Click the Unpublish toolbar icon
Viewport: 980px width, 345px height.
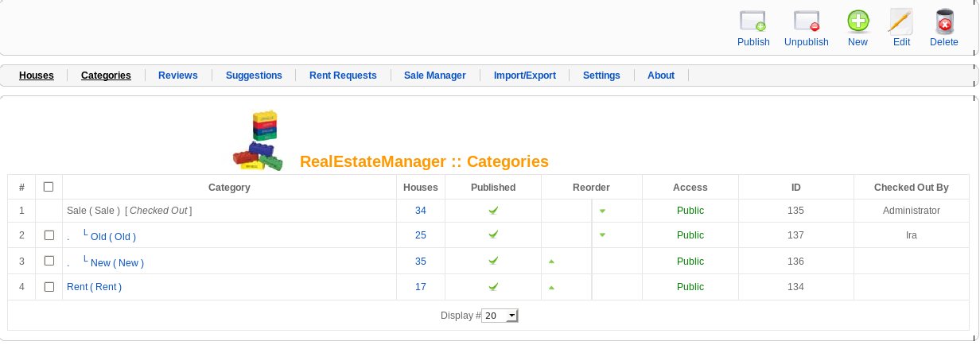(807, 21)
